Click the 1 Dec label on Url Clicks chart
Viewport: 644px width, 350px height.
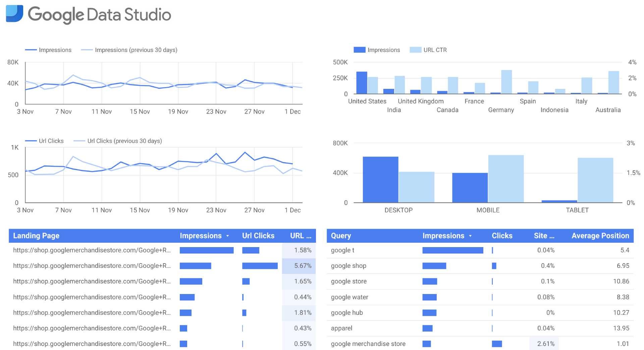[x=292, y=210]
